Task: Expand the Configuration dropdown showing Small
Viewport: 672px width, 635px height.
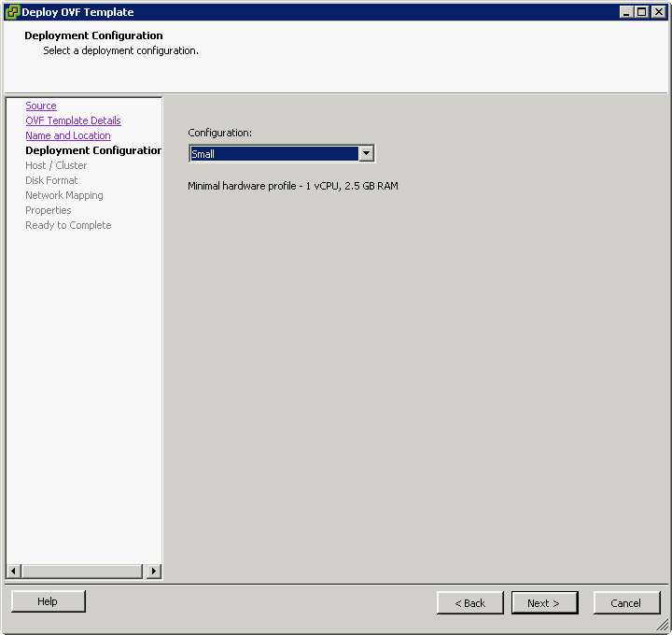Action: [366, 154]
